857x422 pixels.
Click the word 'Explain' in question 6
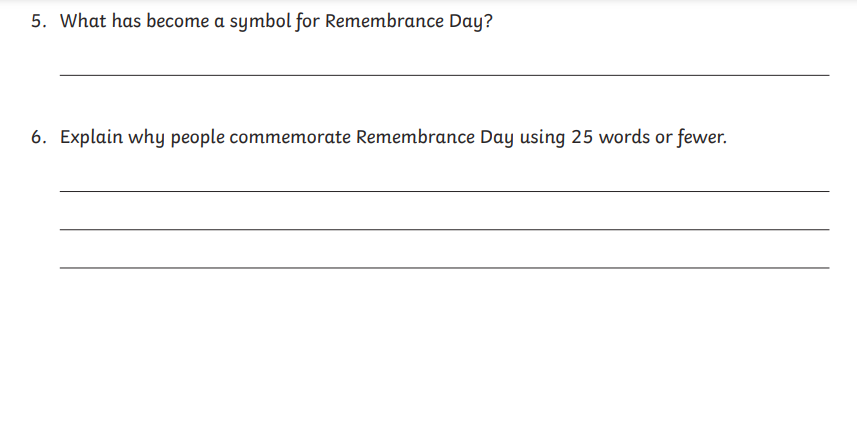pyautogui.click(x=91, y=138)
